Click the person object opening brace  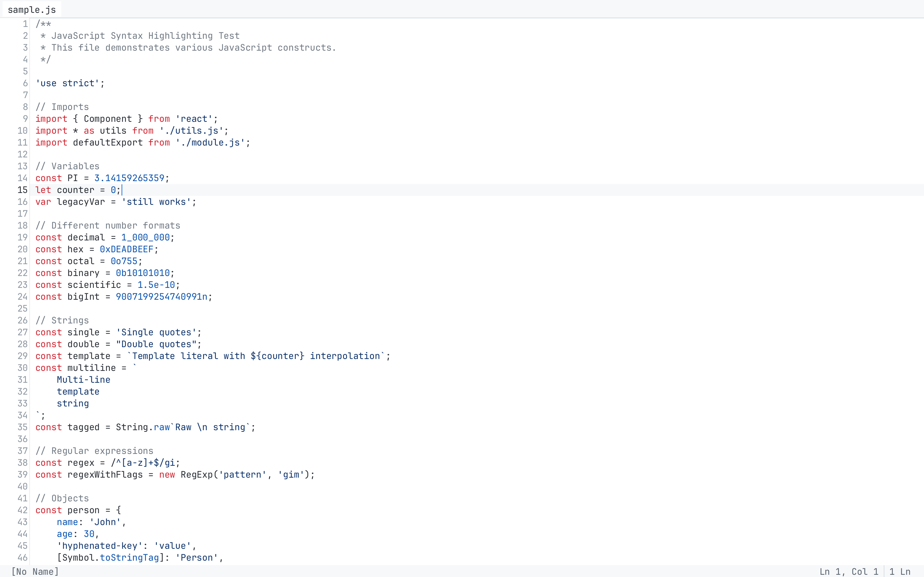pyautogui.click(x=118, y=510)
